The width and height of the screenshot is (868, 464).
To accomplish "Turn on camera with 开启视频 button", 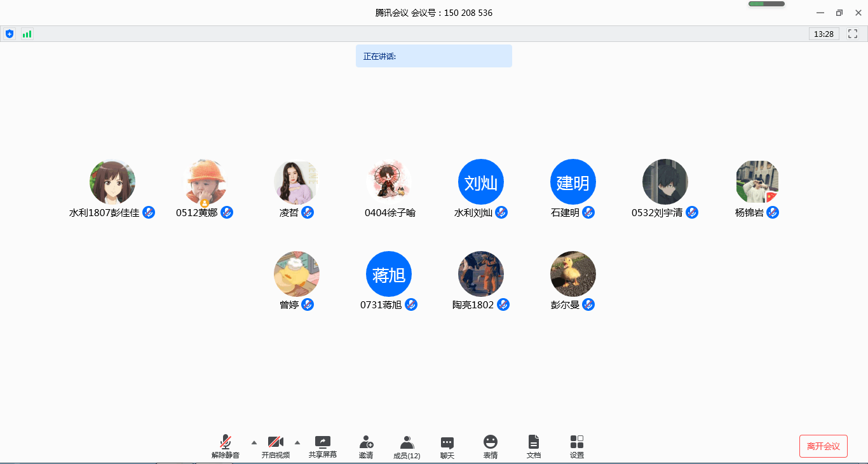I will pos(276,447).
